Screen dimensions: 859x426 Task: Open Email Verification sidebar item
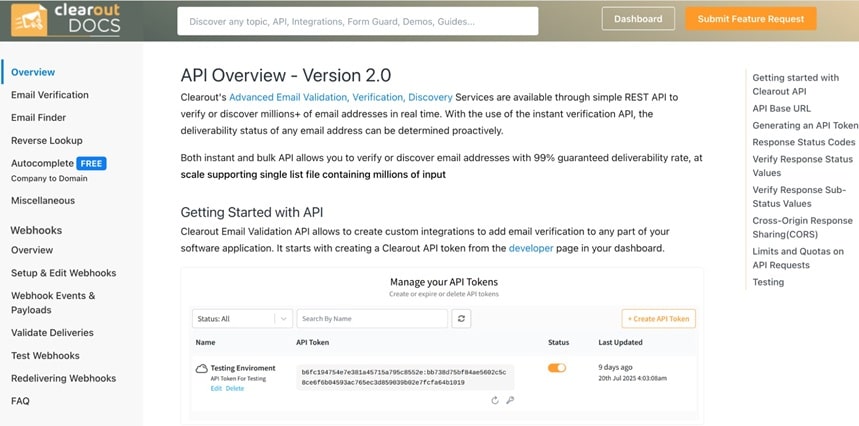point(50,95)
